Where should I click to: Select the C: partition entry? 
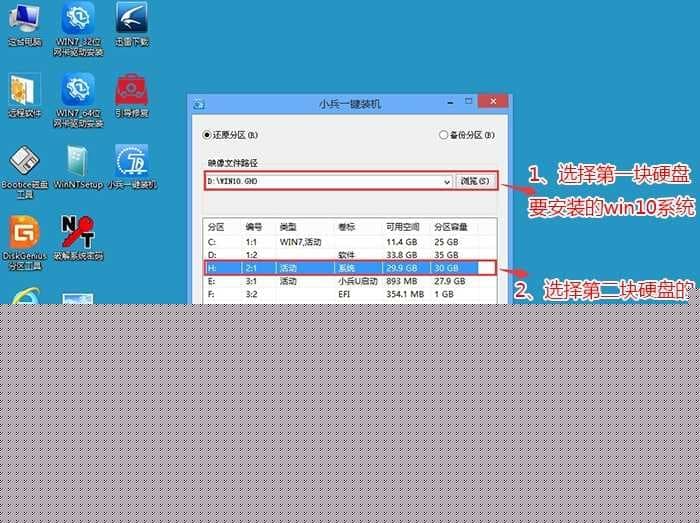pyautogui.click(x=350, y=242)
